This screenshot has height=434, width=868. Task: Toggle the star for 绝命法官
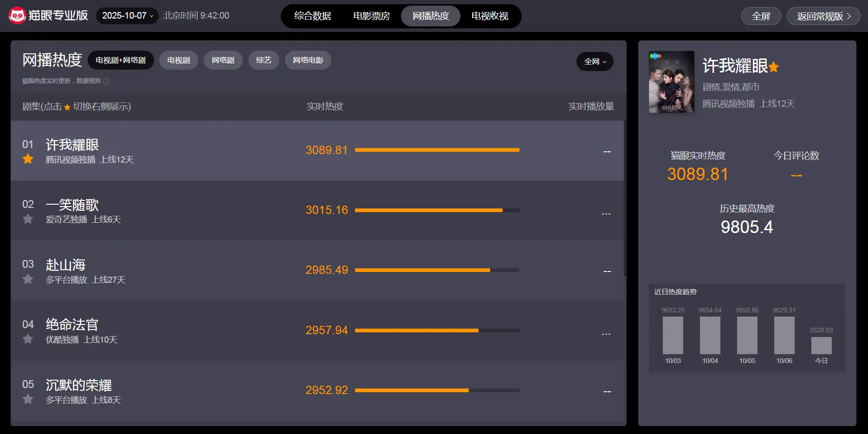click(28, 339)
